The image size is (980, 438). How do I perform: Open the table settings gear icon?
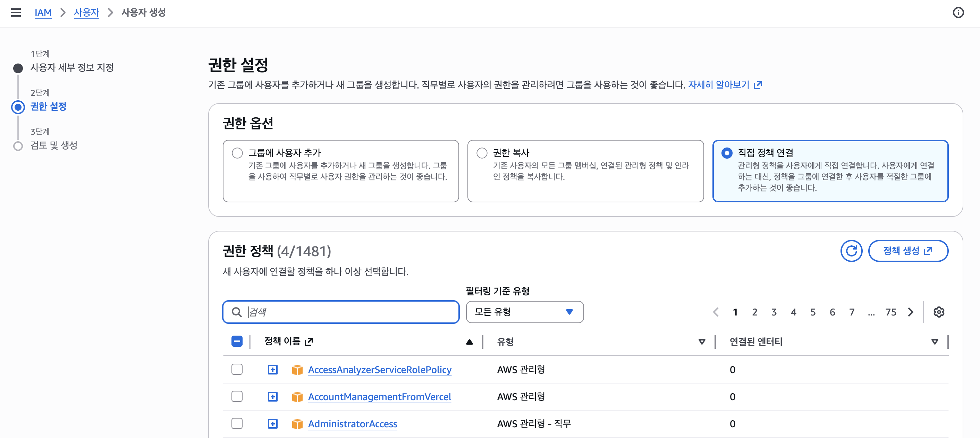[939, 312]
